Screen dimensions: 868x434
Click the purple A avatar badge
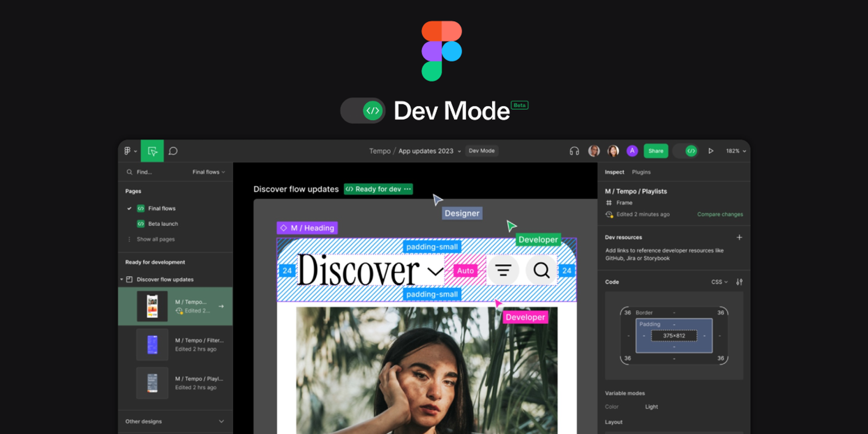tap(632, 151)
